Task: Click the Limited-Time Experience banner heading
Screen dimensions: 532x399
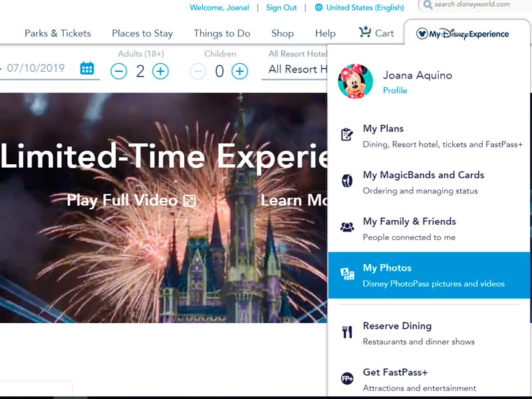Action: coord(164,157)
